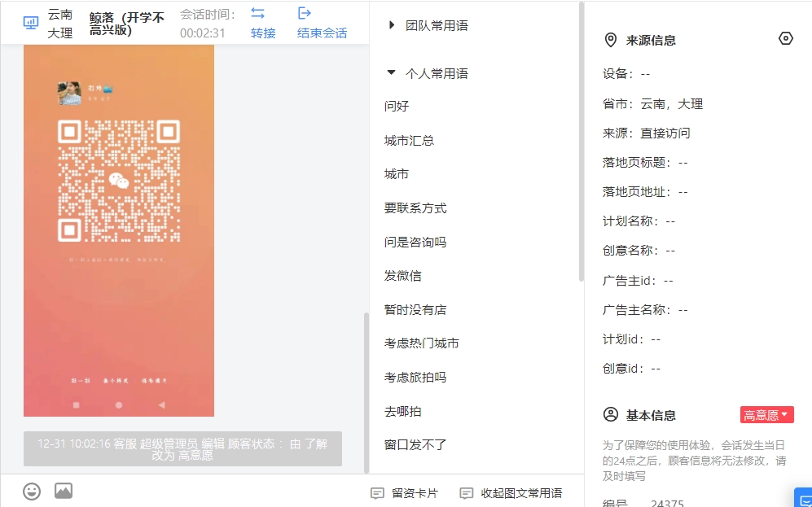The height and width of the screenshot is (507, 812).
Task: Select the 考虑热门城市 quick phrase
Action: point(422,343)
